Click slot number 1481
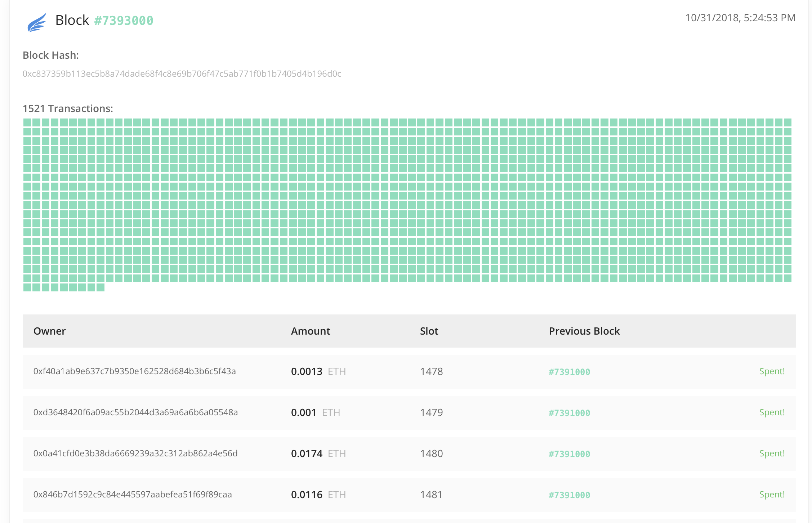 432,495
